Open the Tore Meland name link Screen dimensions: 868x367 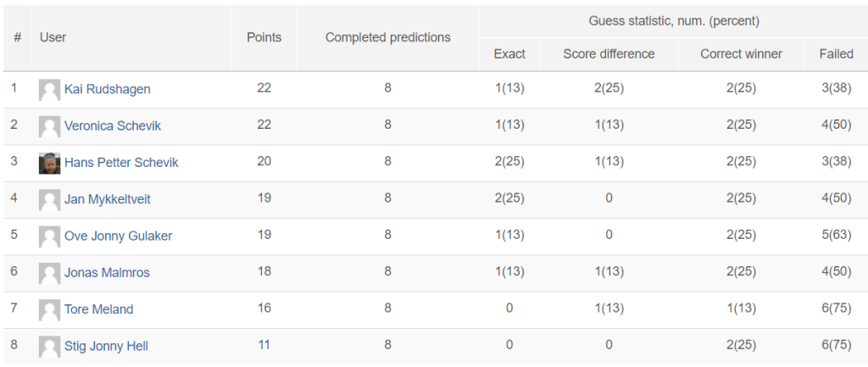98,309
